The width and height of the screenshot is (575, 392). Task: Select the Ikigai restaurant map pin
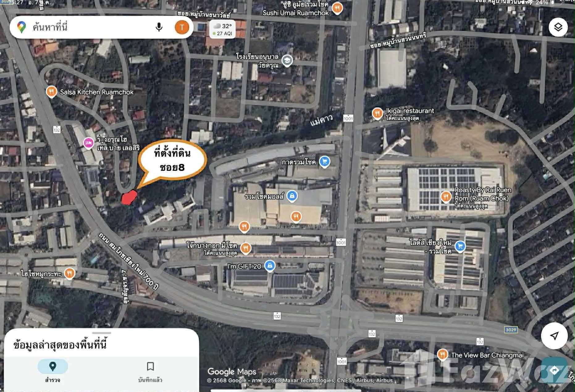point(377,114)
